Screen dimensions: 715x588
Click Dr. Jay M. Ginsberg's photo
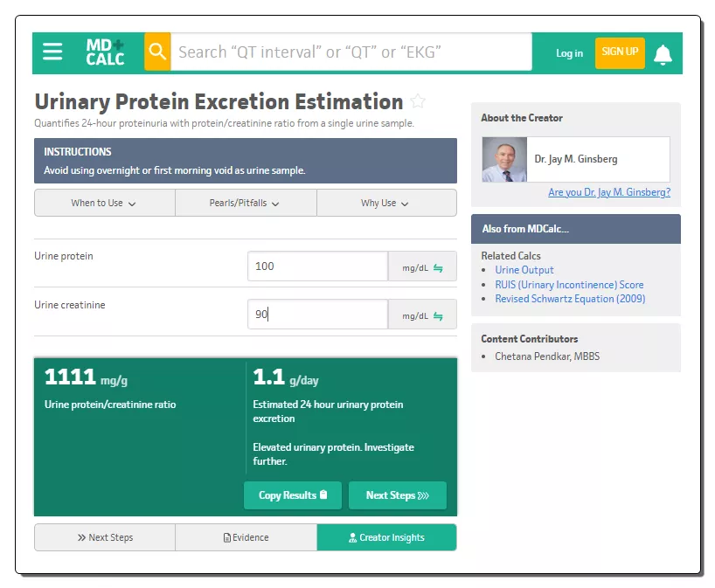pyautogui.click(x=504, y=160)
